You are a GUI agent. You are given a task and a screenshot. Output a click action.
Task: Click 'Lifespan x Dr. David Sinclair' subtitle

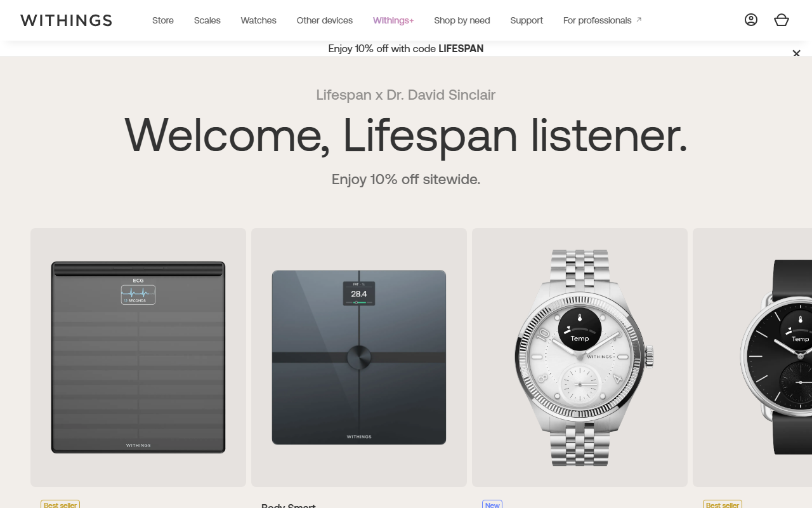click(406, 95)
